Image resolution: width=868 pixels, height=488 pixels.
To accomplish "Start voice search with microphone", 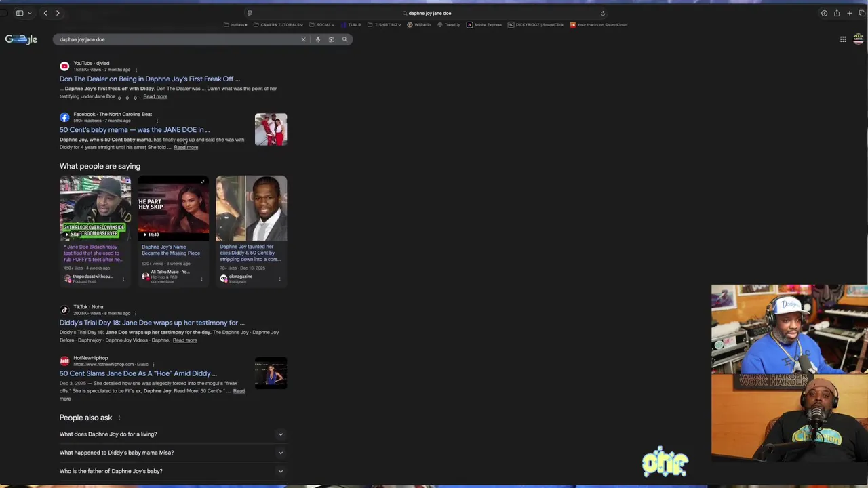I will [317, 39].
